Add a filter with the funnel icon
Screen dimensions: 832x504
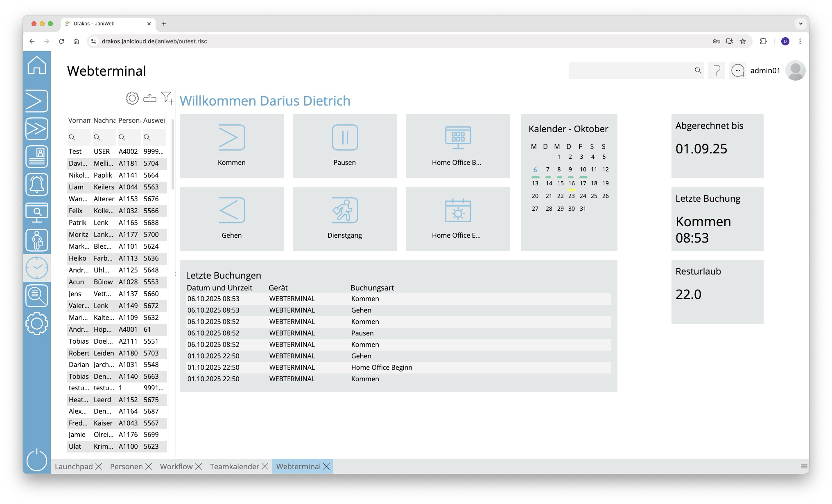(167, 98)
